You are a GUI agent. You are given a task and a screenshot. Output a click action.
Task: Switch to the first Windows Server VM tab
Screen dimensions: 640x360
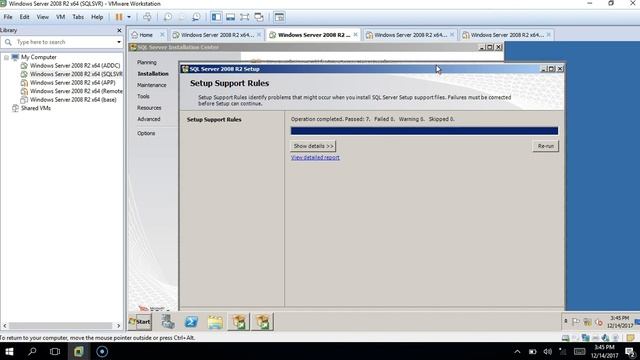point(217,35)
